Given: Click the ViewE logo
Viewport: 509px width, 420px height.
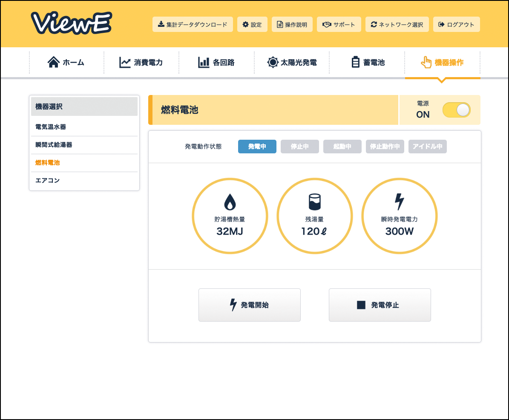Looking at the screenshot, I should [72, 23].
